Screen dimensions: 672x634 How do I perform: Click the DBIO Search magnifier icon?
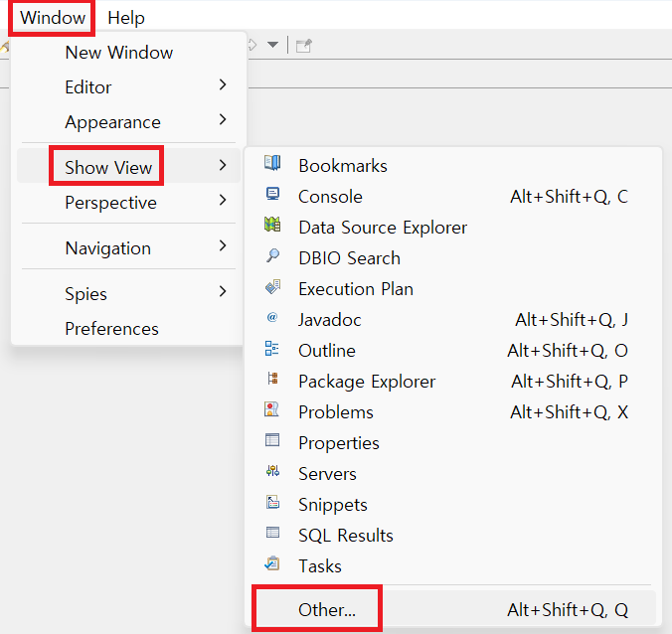pos(272,257)
